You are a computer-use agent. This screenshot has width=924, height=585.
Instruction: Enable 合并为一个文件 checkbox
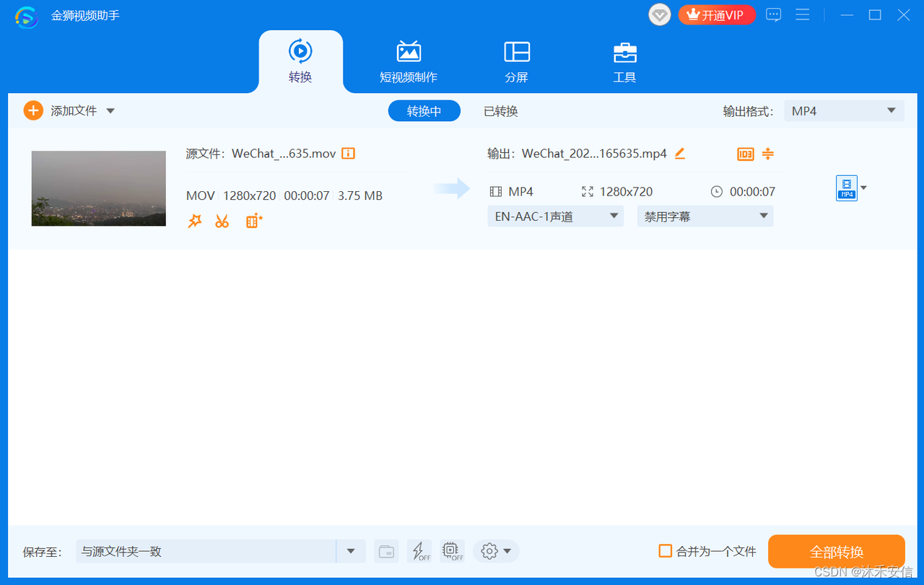pyautogui.click(x=666, y=551)
